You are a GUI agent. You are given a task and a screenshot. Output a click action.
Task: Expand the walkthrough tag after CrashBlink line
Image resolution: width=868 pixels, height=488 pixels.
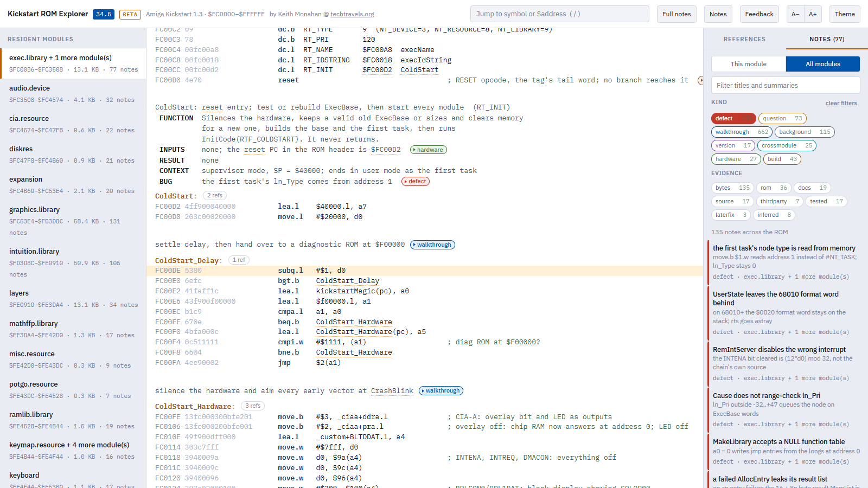[x=441, y=390]
